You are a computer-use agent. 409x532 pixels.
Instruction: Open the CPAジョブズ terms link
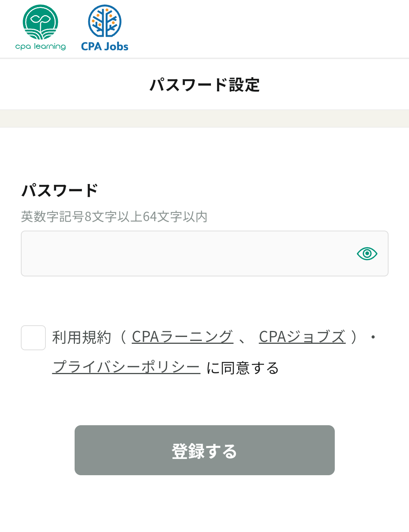pyautogui.click(x=302, y=337)
